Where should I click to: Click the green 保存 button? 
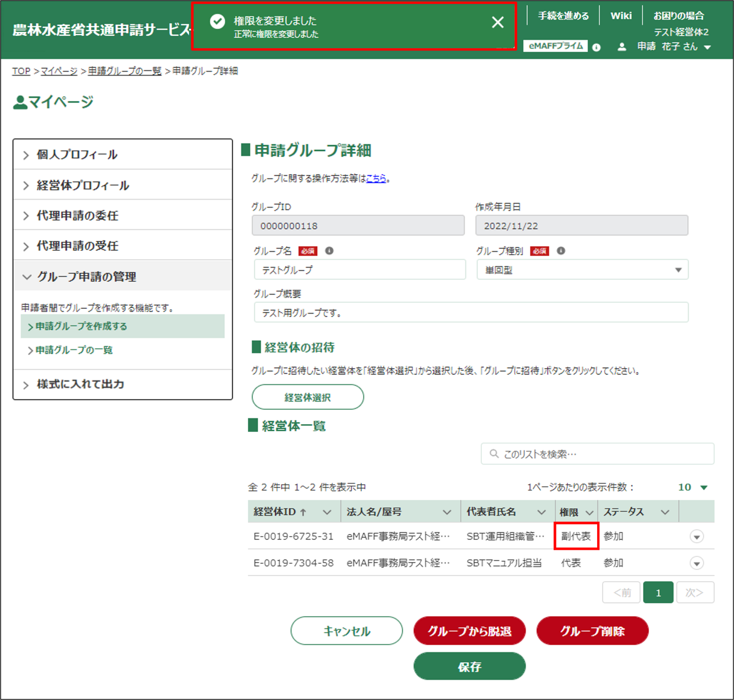469,667
